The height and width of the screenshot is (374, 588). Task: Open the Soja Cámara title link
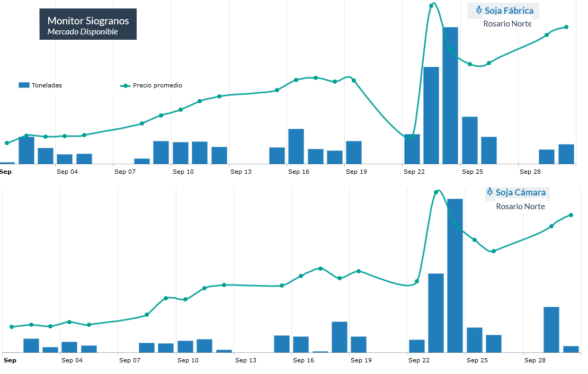point(520,193)
